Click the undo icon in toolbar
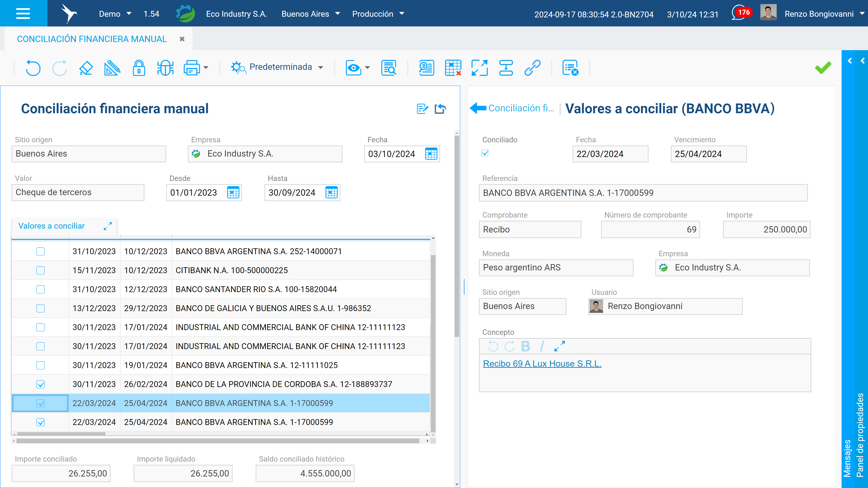This screenshot has height=488, width=868. pos(33,68)
